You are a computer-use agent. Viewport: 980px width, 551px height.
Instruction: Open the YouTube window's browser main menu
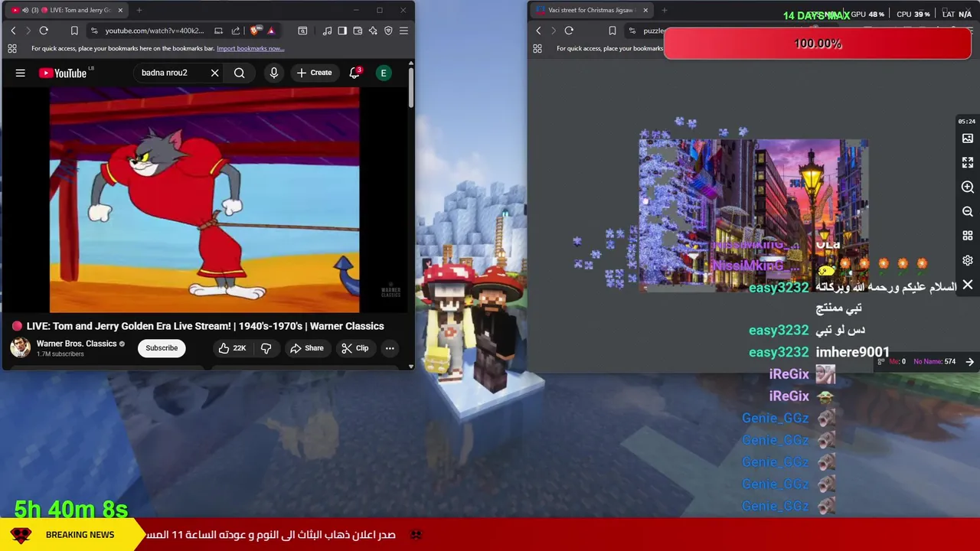403,31
